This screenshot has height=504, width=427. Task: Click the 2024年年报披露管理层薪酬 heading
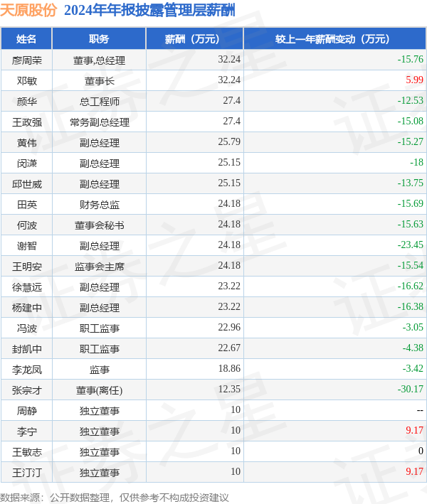tap(149, 10)
